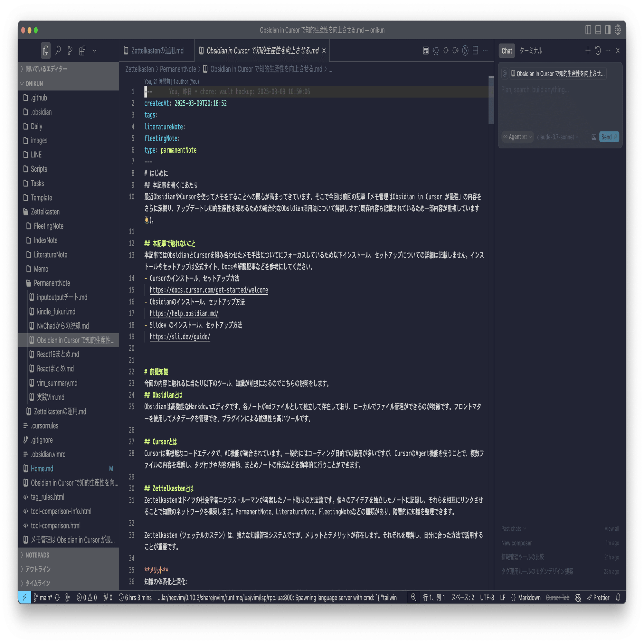Open the help.obsidian.md link
Image resolution: width=644 pixels, height=644 pixels.
tap(184, 313)
